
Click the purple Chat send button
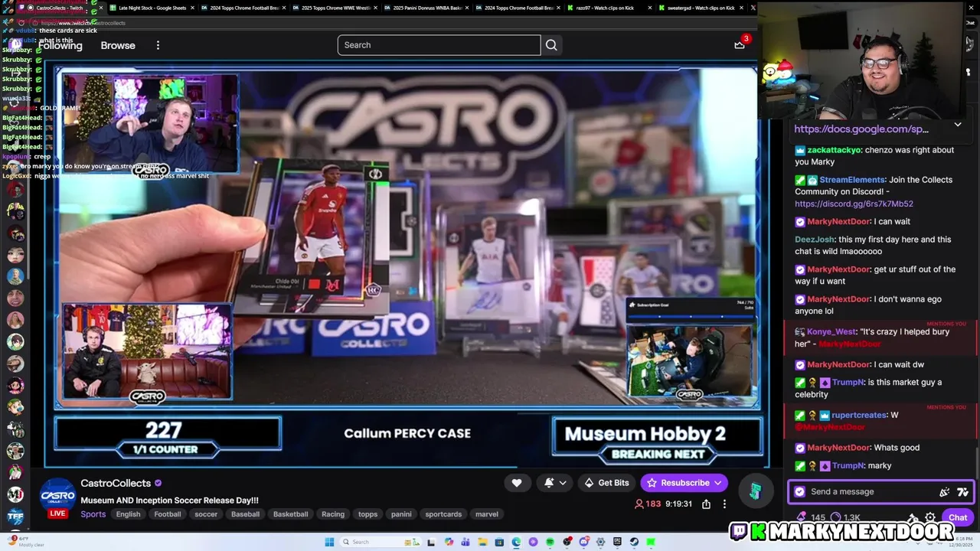pyautogui.click(x=958, y=518)
